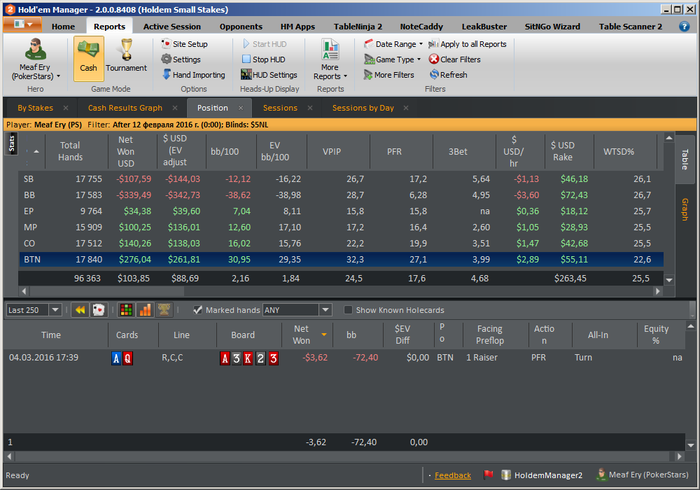The width and height of the screenshot is (700, 490).
Task: Switch to the Home ribbon tab
Action: 63,26
